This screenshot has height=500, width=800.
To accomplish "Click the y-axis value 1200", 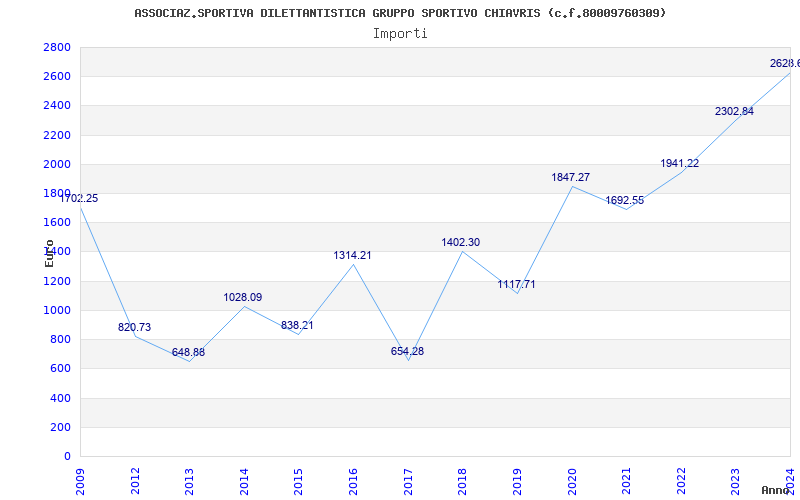I will [57, 281].
